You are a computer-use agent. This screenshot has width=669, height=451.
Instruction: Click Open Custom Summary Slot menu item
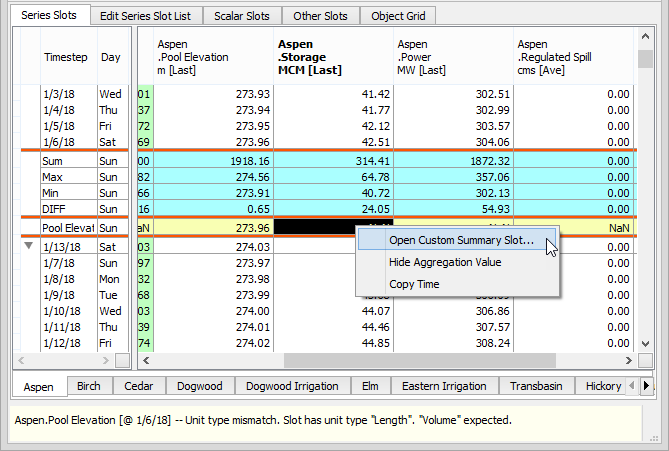[460, 240]
